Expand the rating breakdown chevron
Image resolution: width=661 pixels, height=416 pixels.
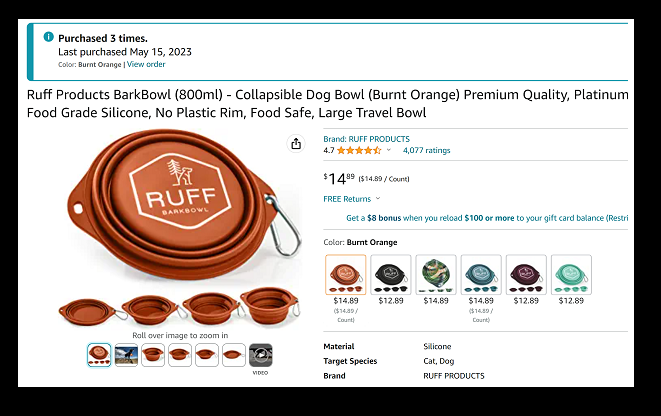388,150
